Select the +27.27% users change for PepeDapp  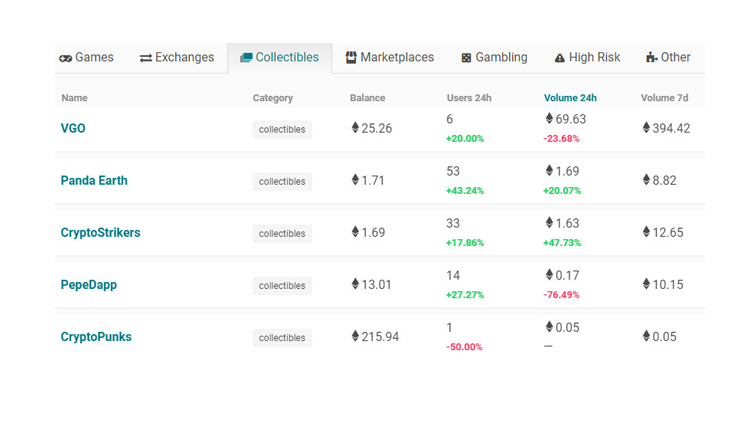point(465,295)
